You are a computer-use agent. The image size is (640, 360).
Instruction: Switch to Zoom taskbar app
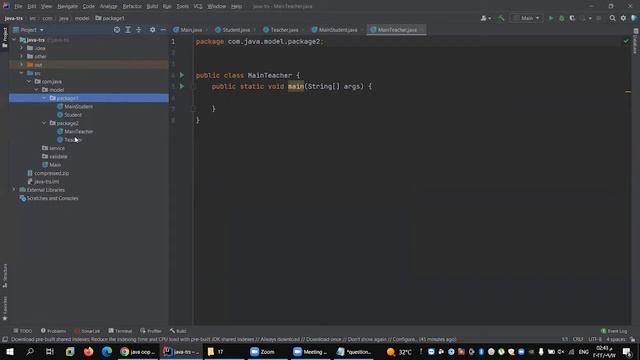263,351
